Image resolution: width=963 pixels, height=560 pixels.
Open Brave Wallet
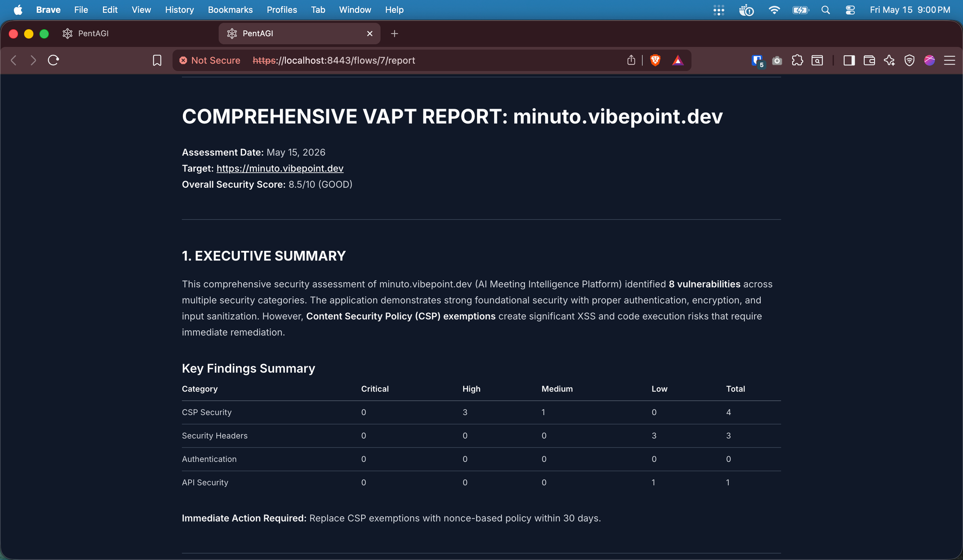[x=870, y=60]
